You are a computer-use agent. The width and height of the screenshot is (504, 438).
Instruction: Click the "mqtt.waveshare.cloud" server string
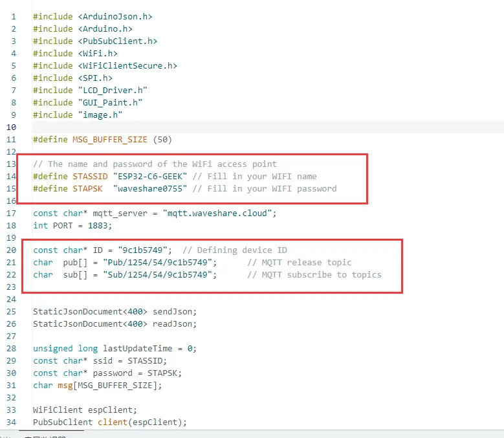220,213
